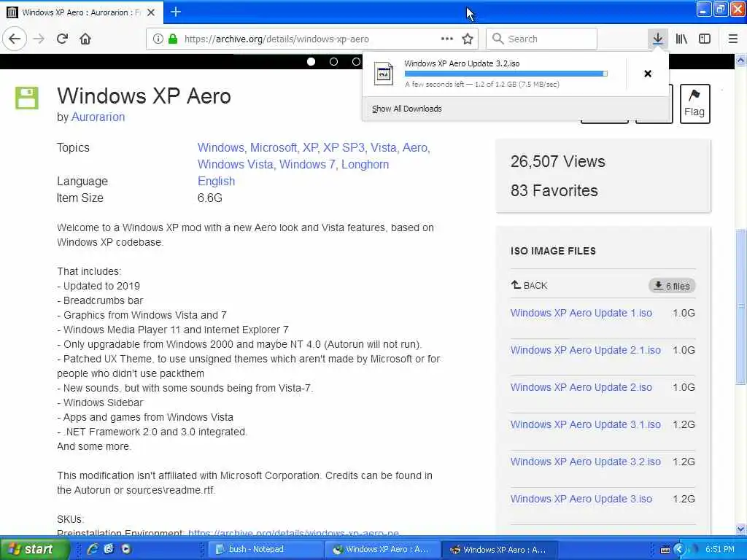Toggle the downloads panel arrow button

658,39
